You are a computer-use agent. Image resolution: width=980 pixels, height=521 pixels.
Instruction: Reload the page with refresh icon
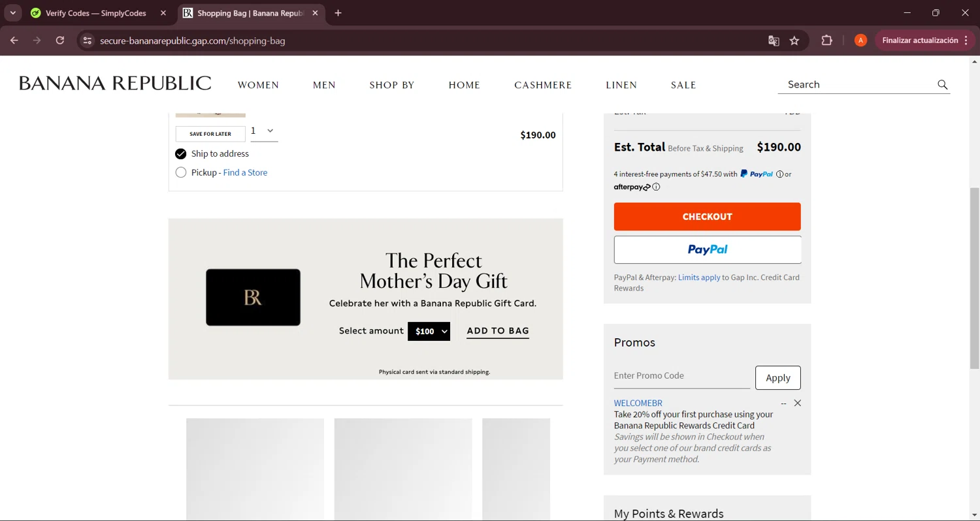pyautogui.click(x=60, y=40)
